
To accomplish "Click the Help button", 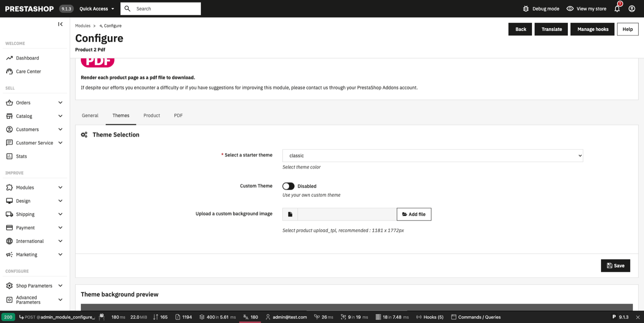I will [627, 29].
